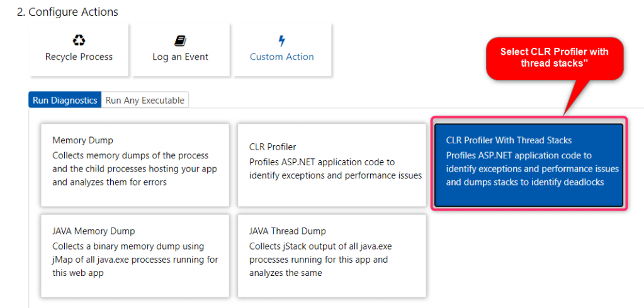Pick the JAVA Memory Dump card title
The height and width of the screenshot is (308, 644).
pyautogui.click(x=93, y=231)
